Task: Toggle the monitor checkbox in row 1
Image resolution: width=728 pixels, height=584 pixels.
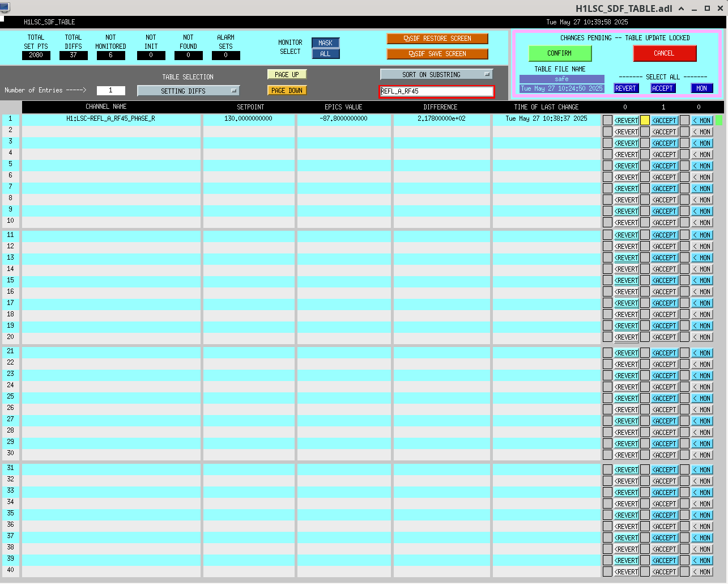Action: [x=684, y=120]
